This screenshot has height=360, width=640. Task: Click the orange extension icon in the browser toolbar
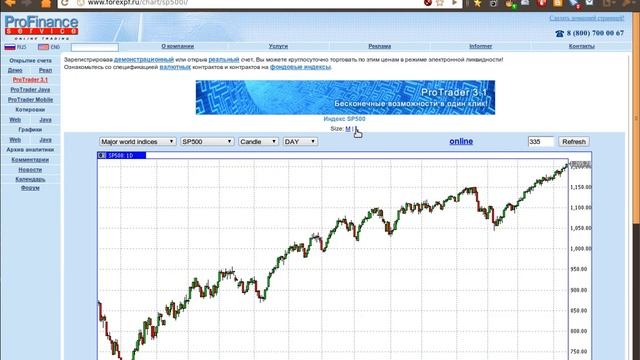(557, 3)
